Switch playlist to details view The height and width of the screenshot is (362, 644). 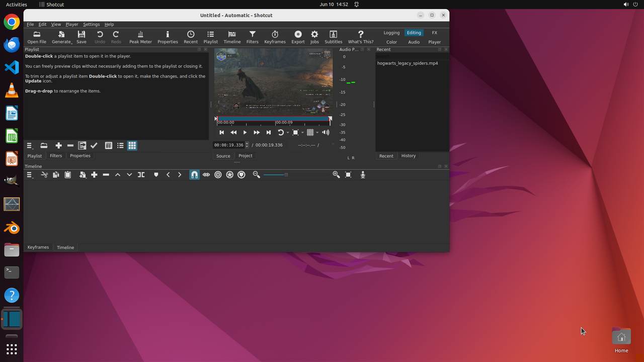(108, 145)
